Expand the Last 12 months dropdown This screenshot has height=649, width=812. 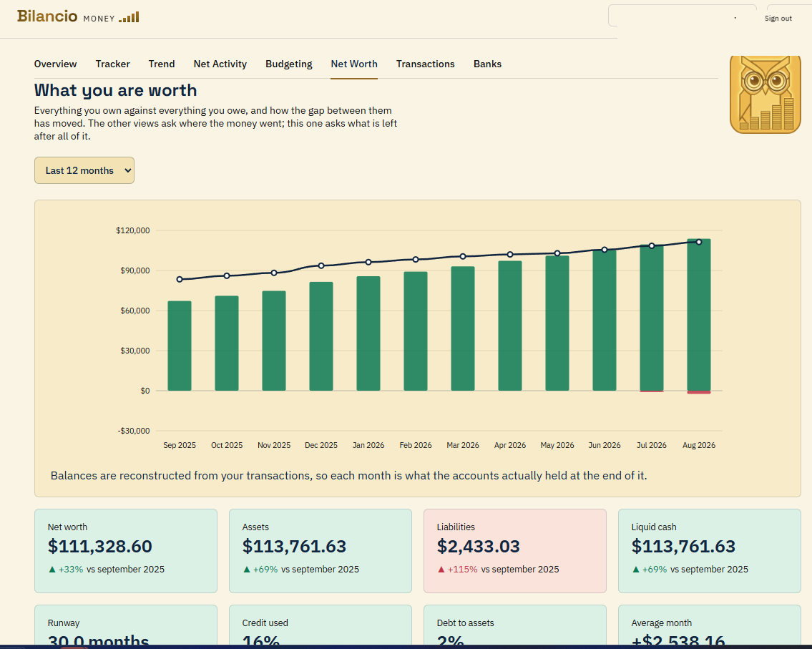point(84,170)
